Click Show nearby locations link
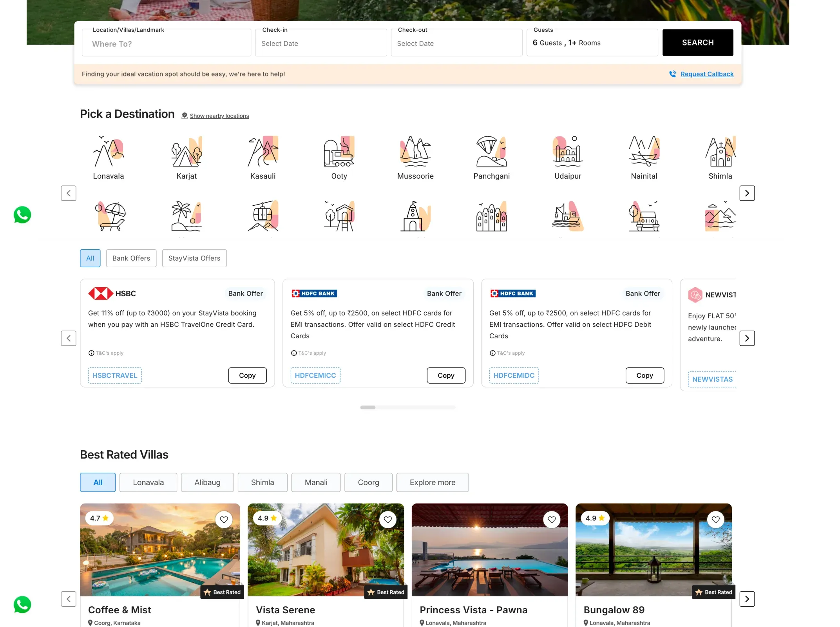This screenshot has width=840, height=627. [x=219, y=116]
